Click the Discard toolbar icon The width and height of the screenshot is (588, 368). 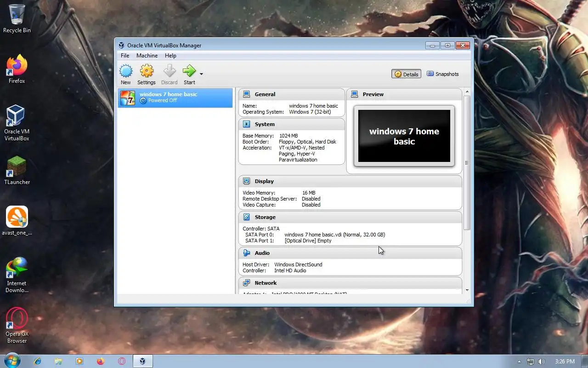click(170, 71)
